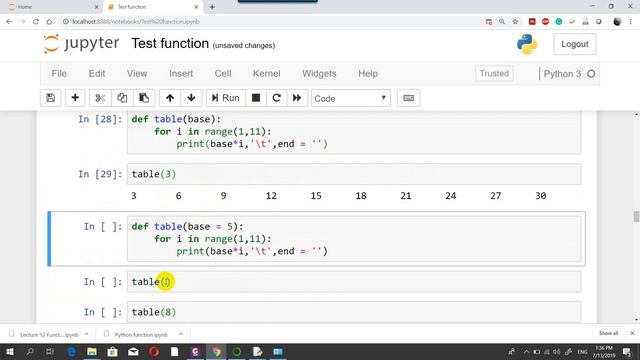Expand options for Lecture 12 download

tap(87, 334)
